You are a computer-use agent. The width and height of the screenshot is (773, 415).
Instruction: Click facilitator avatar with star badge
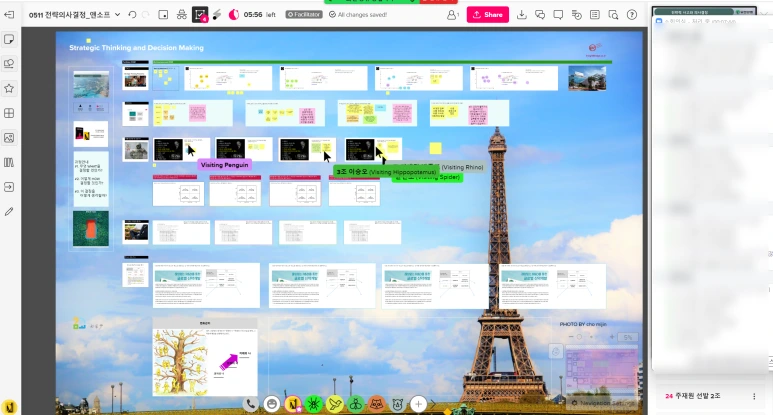click(293, 404)
